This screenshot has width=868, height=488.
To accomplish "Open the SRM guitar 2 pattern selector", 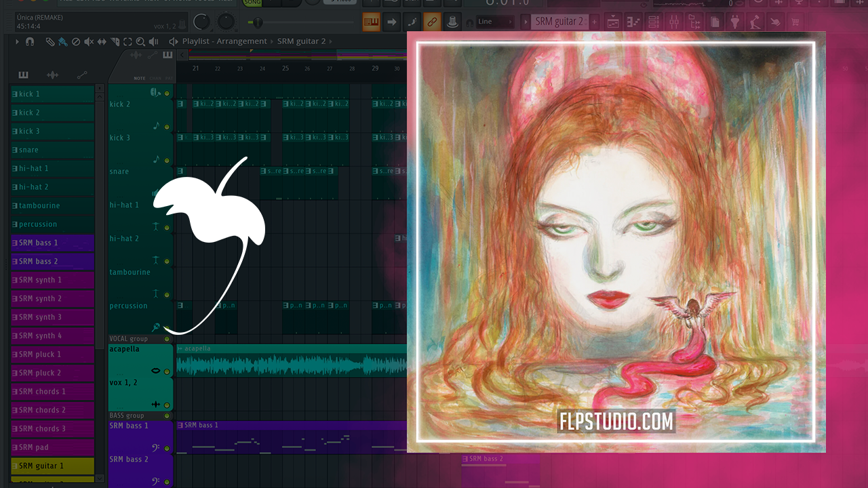I will pos(558,22).
